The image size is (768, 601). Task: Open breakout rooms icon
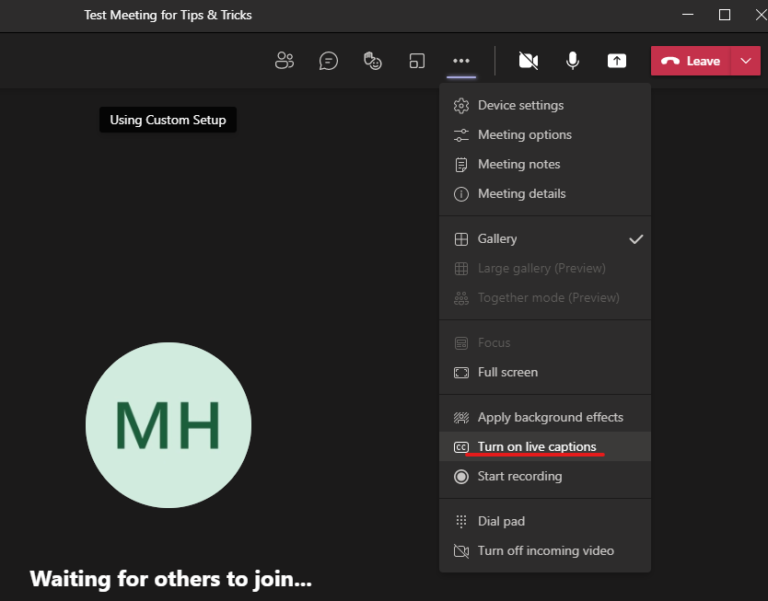coord(417,61)
